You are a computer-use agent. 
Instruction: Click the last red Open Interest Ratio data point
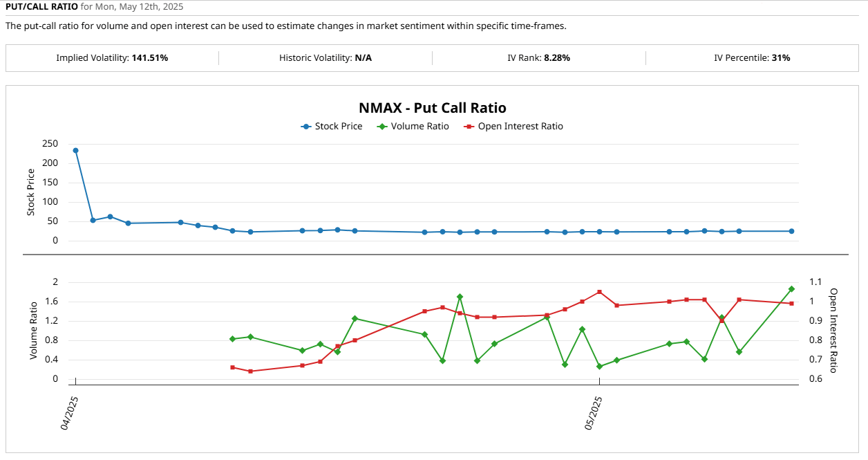(791, 303)
